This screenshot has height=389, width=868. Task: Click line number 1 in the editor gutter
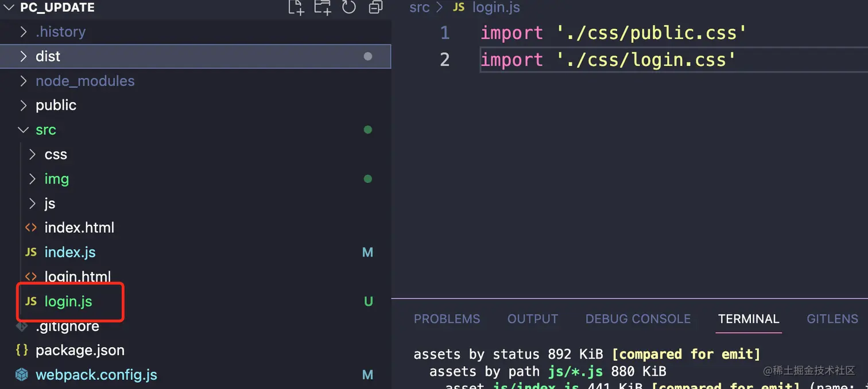[x=445, y=33]
